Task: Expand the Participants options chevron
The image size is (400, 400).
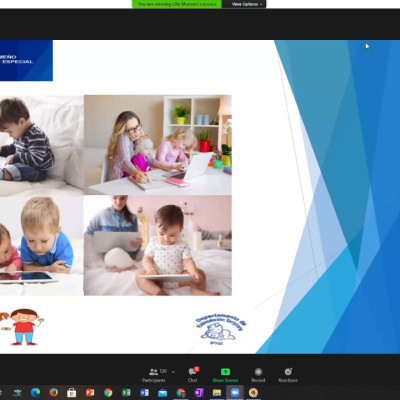Action: [173, 371]
